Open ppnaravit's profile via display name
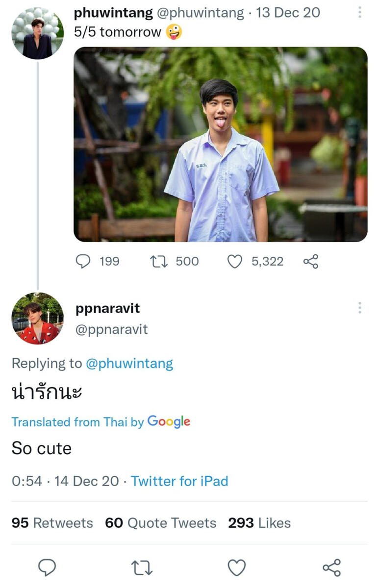Viewport: 379px width, 588px height. pos(108,308)
